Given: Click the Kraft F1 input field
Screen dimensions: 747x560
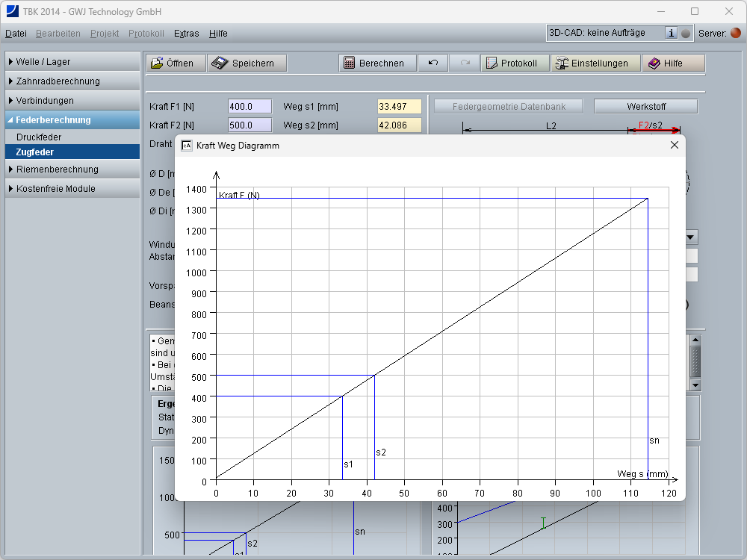Looking at the screenshot, I should pos(249,106).
